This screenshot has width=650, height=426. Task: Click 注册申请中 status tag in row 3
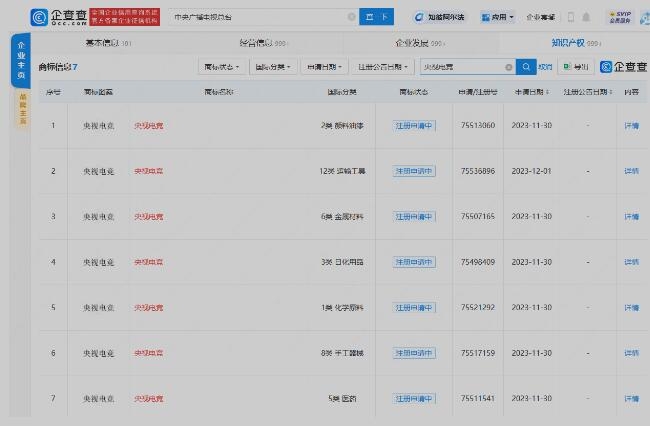click(x=414, y=217)
